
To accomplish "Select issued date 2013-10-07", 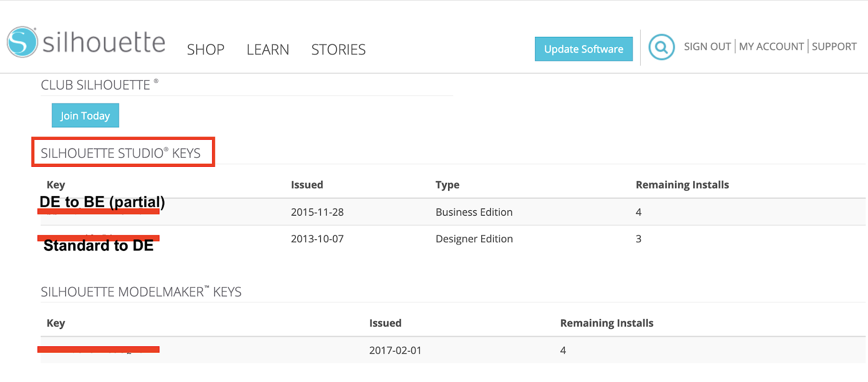I will [x=317, y=239].
